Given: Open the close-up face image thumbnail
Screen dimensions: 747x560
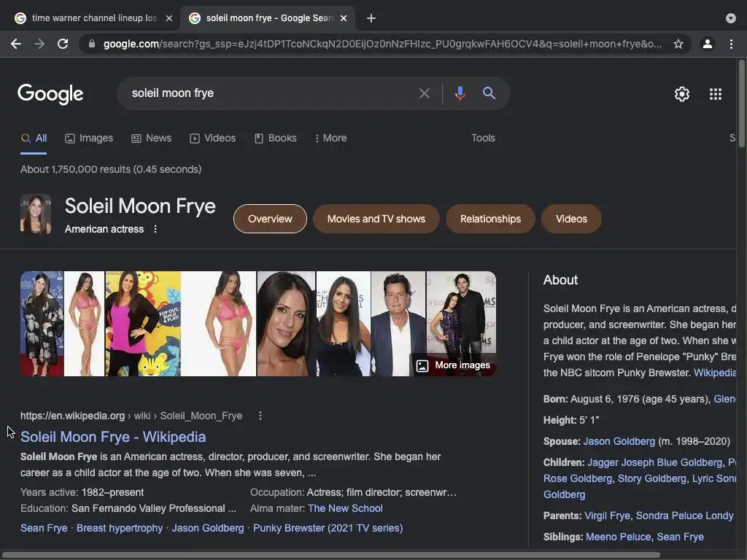Looking at the screenshot, I should tap(286, 324).
